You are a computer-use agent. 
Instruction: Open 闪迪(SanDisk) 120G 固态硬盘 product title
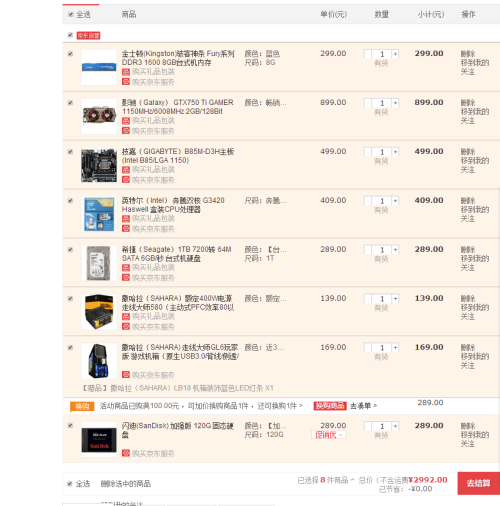point(178,430)
